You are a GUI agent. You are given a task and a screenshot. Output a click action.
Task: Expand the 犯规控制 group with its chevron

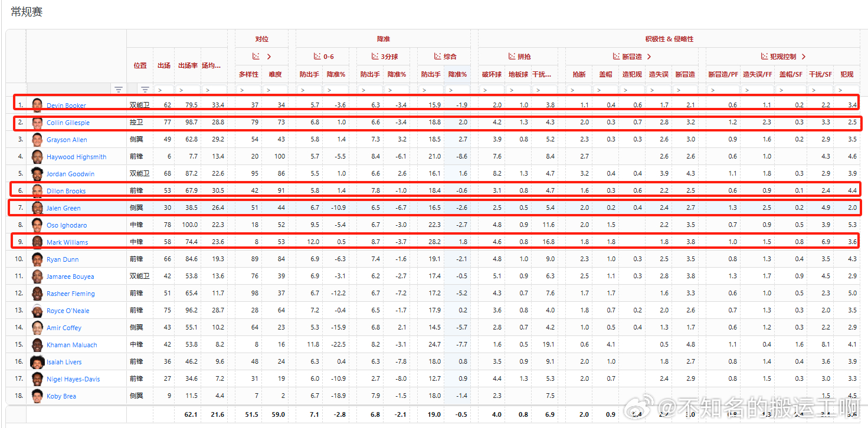click(804, 57)
